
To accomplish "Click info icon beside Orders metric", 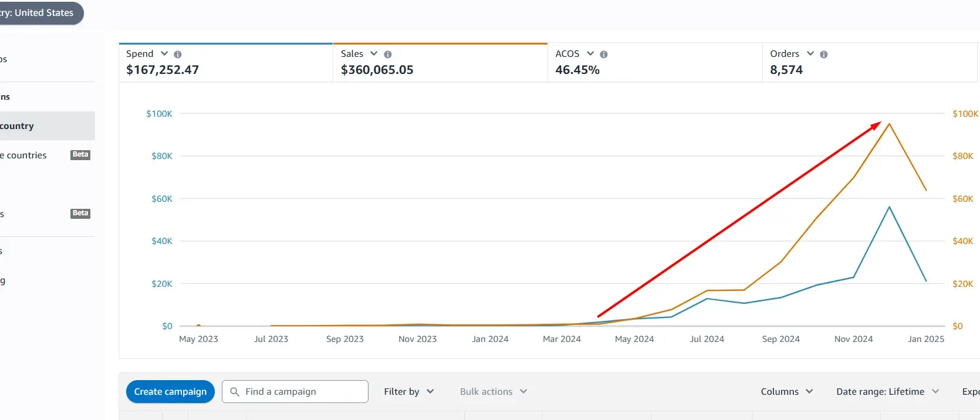I will (824, 54).
